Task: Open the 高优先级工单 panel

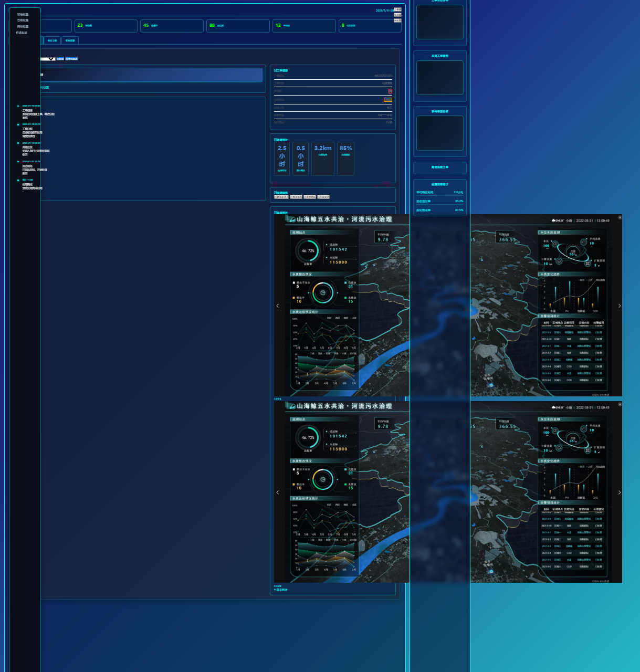Action: 440,167
